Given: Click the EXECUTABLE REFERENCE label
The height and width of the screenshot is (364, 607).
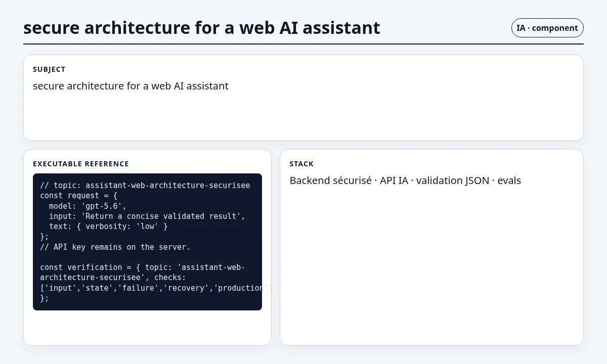Looking at the screenshot, I should (81, 164).
